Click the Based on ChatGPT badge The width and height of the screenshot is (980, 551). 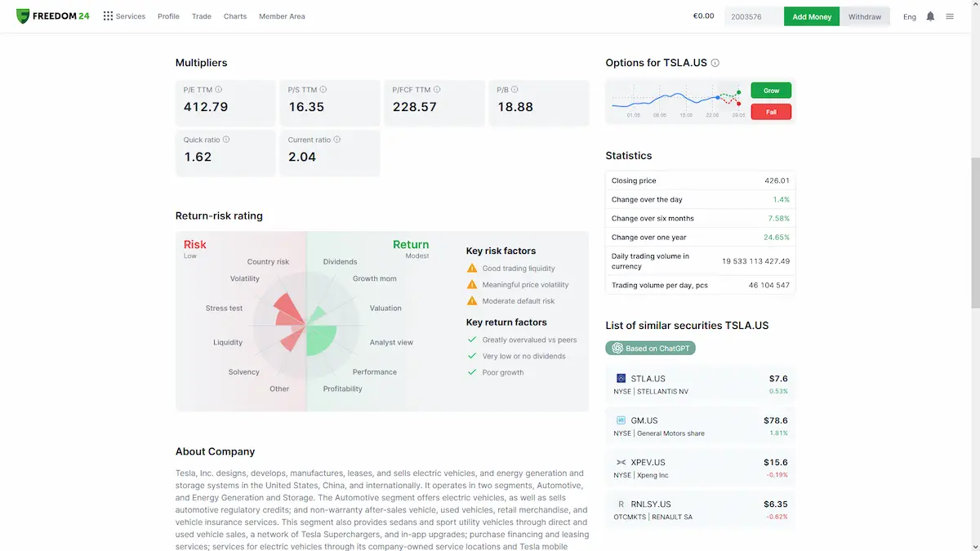tap(651, 349)
